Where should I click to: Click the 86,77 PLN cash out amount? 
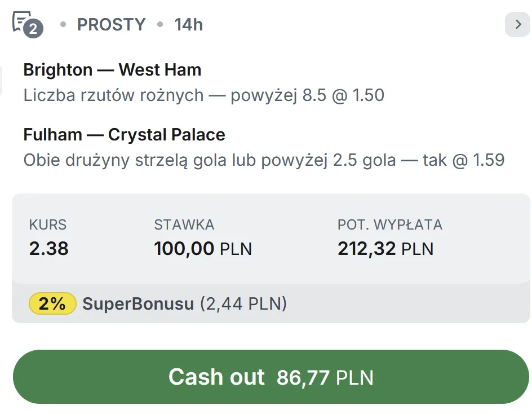tap(325, 377)
